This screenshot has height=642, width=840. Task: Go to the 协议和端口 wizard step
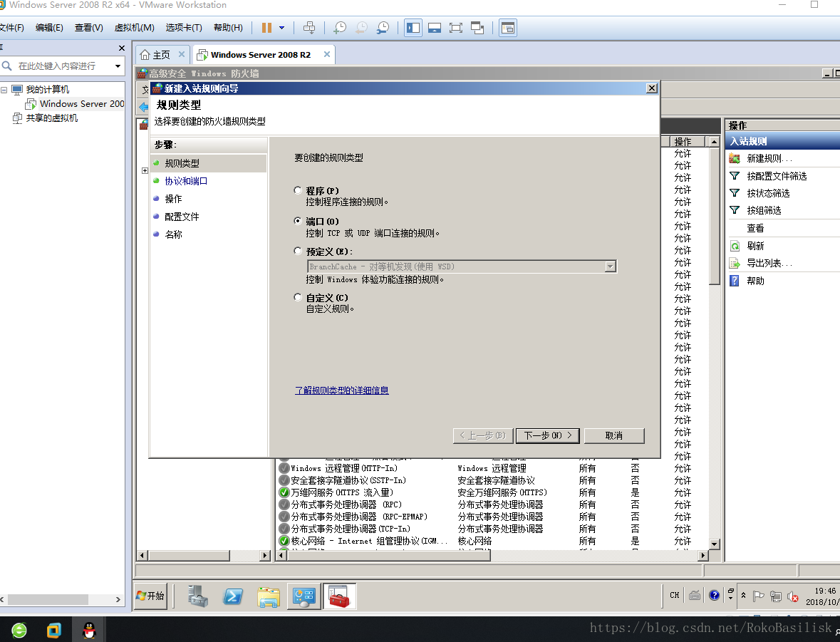point(186,181)
